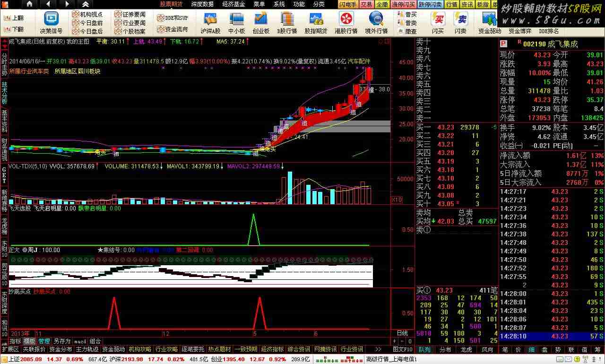Click 闪电手 button in top bar

click(348, 4)
